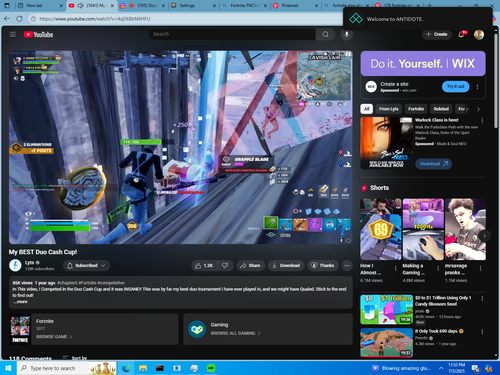This screenshot has height=375, width=500.
Task: Open options for '$0 to $1 Trillion' video
Action: (x=482, y=298)
